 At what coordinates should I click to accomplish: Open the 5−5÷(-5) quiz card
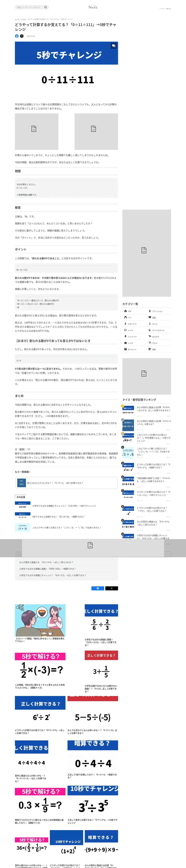coord(93,715)
